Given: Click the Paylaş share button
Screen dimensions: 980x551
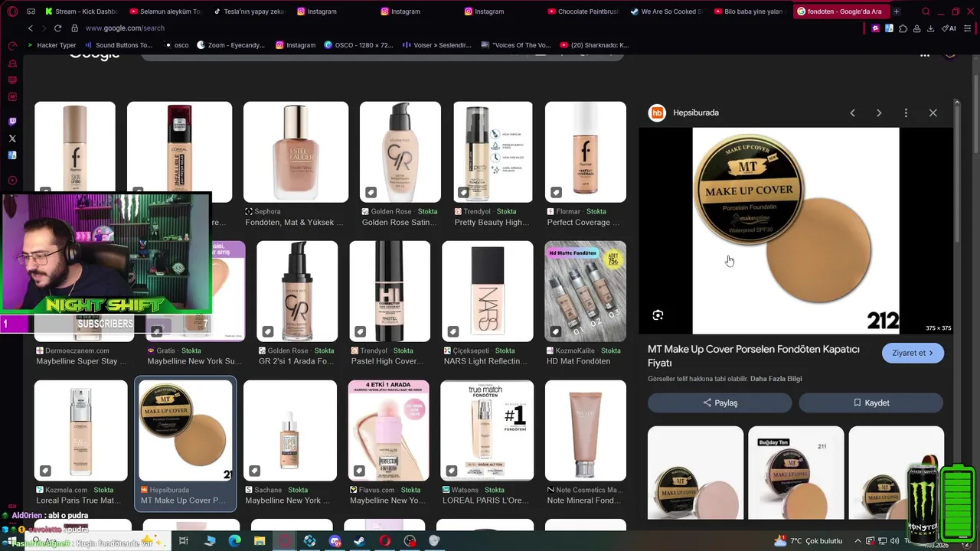Looking at the screenshot, I should point(720,403).
